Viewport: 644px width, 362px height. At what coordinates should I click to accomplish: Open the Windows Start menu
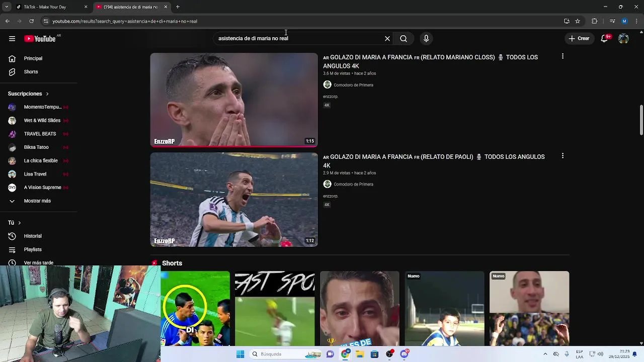[240, 354]
